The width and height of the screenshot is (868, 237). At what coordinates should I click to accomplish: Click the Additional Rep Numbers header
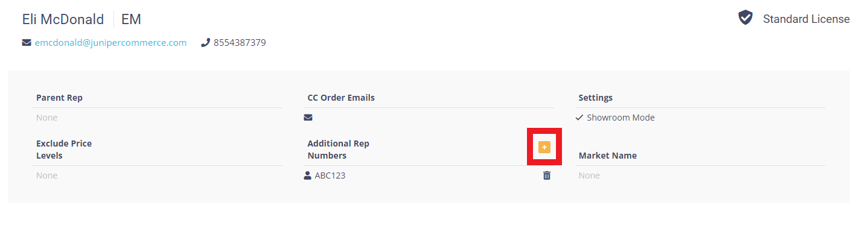click(338, 150)
